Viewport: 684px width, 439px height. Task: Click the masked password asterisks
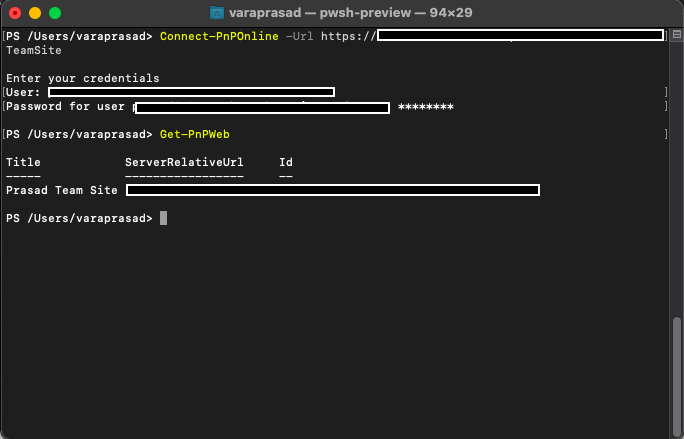click(426, 106)
